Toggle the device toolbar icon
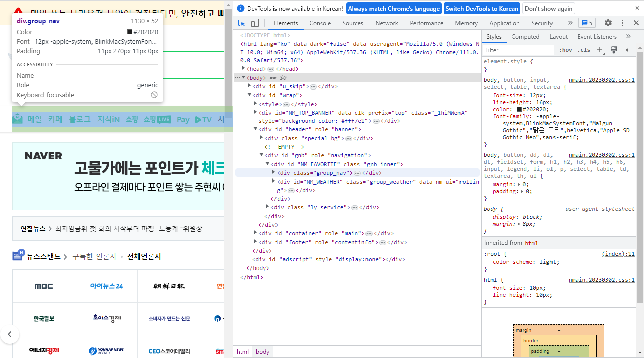Screen dimensions: 644x358 255,23
